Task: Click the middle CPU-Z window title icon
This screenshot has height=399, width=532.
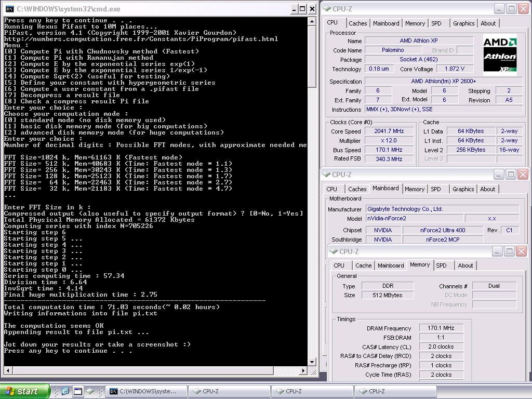Action: [326, 174]
